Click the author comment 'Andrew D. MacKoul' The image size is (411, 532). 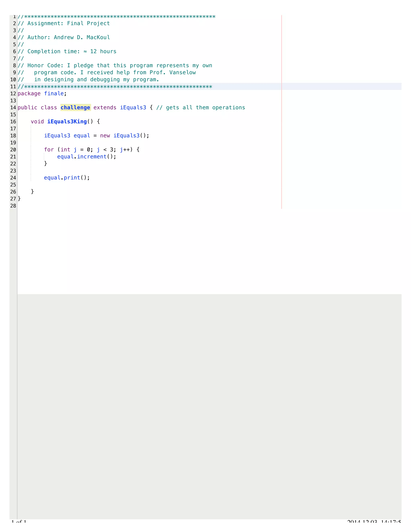coord(82,37)
